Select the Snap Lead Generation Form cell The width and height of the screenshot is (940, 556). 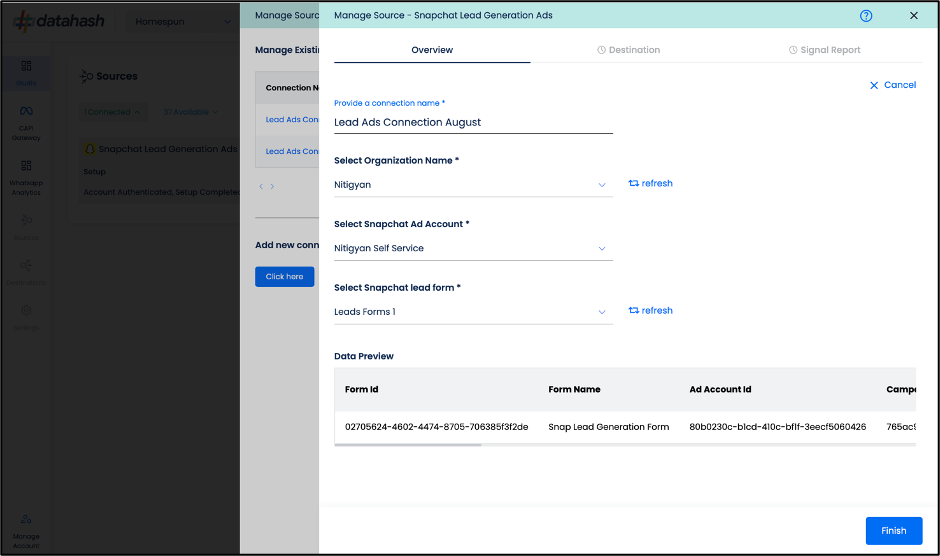[608, 427]
